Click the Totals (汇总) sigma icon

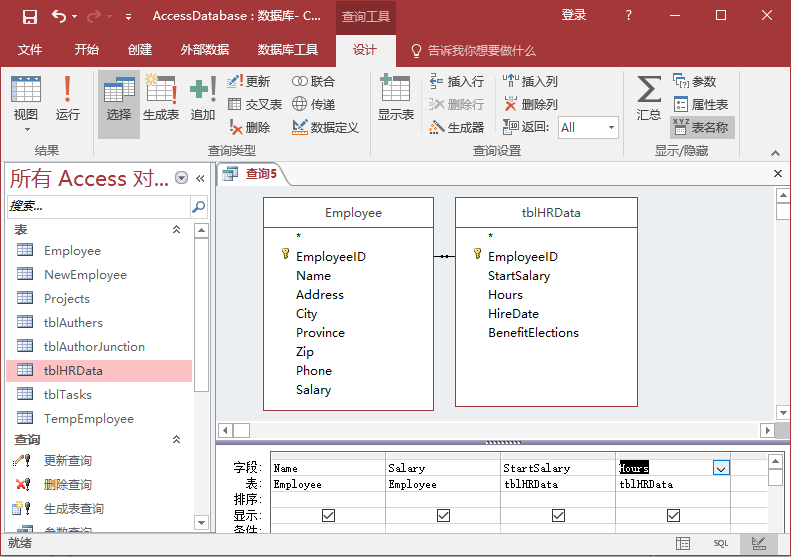[x=649, y=98]
